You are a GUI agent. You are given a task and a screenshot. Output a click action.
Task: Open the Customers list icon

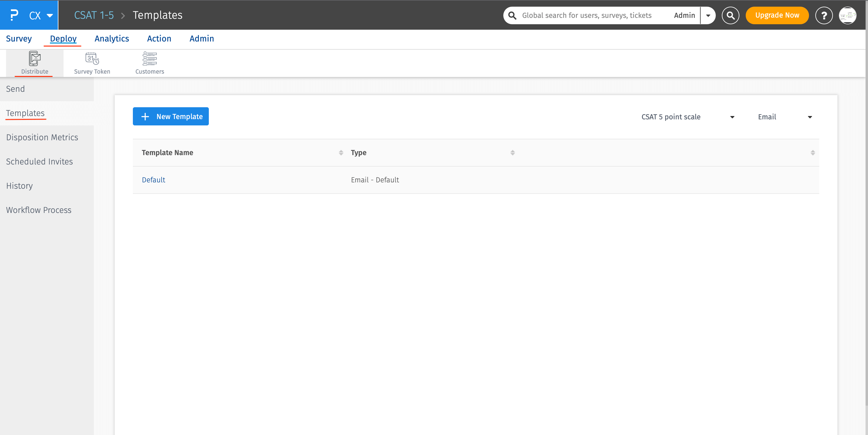pyautogui.click(x=149, y=59)
